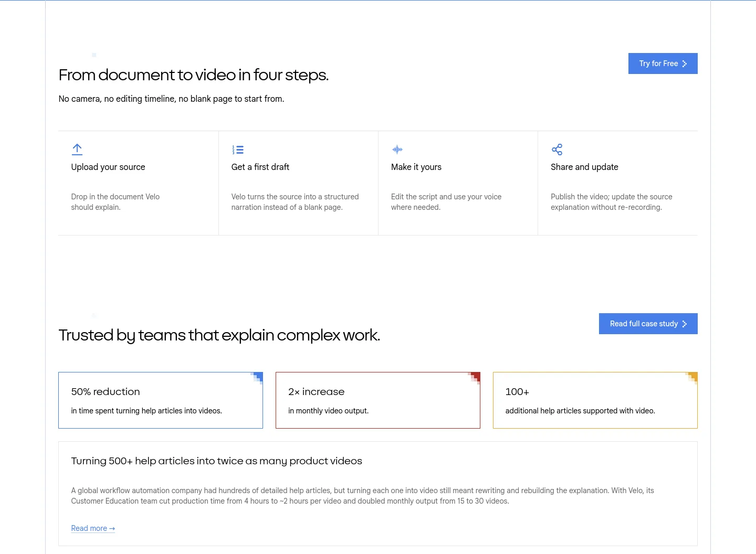Click description Publish the video; update the source
This screenshot has height=554, width=756.
tap(612, 202)
